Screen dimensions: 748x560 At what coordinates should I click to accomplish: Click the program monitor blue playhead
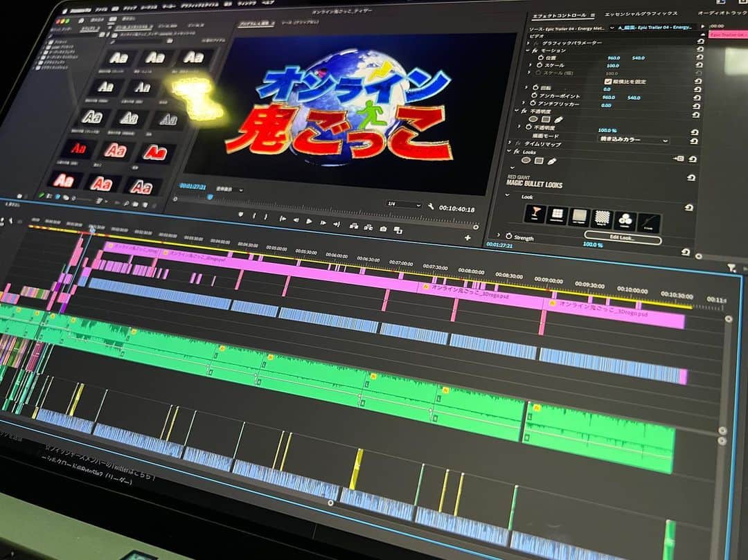pyautogui.click(x=210, y=197)
